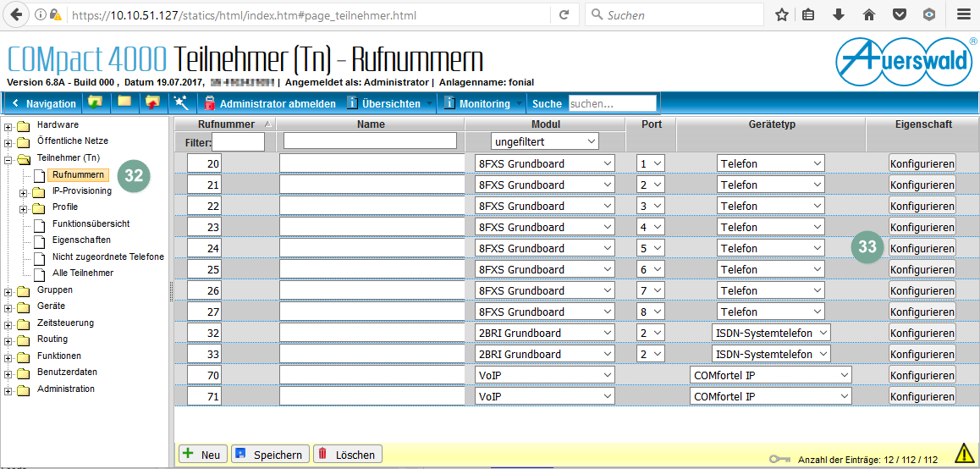Viewport: 980px width, 469px height.
Task: Go to browser home page icon
Action: tap(869, 15)
